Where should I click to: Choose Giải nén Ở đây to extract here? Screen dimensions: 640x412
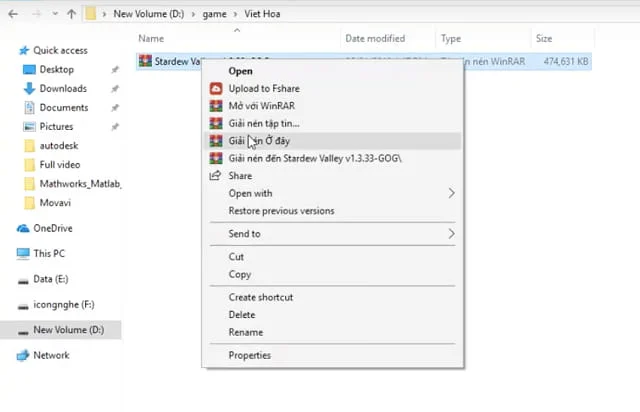point(333,141)
